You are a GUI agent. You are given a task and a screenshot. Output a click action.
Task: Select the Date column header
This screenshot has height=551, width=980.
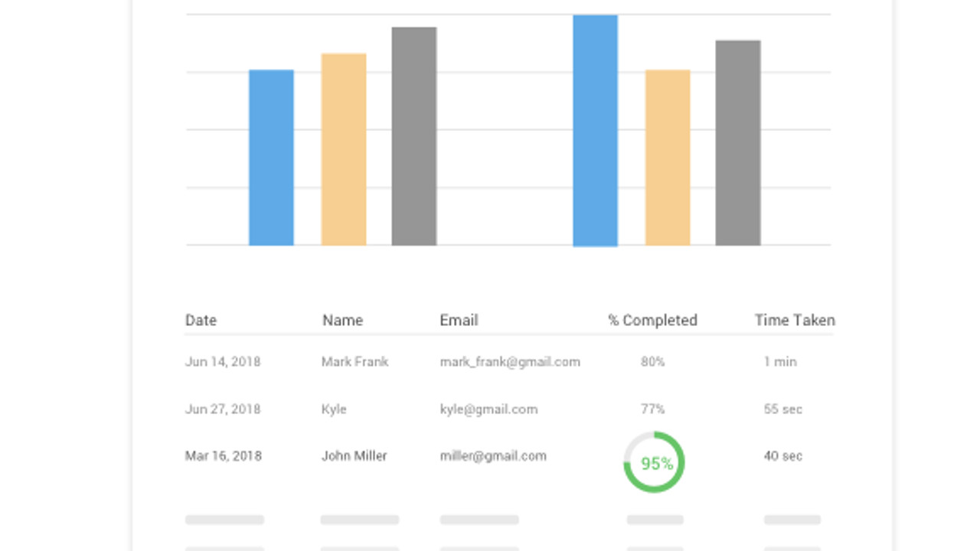point(201,321)
